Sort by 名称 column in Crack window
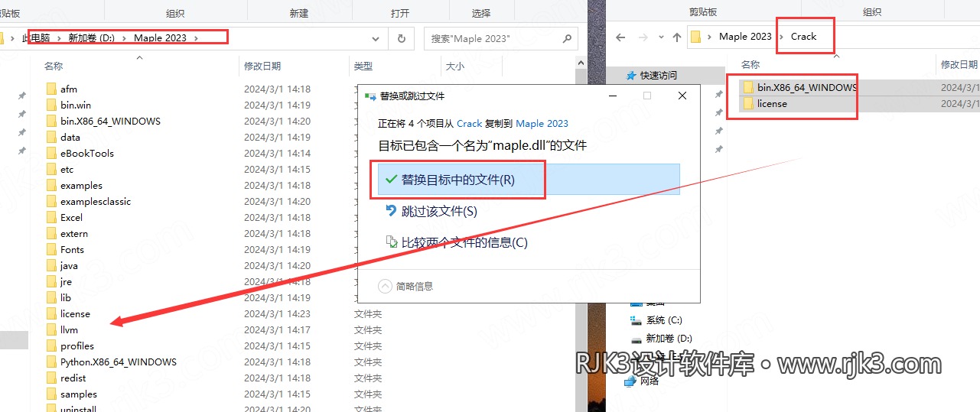 click(x=750, y=65)
